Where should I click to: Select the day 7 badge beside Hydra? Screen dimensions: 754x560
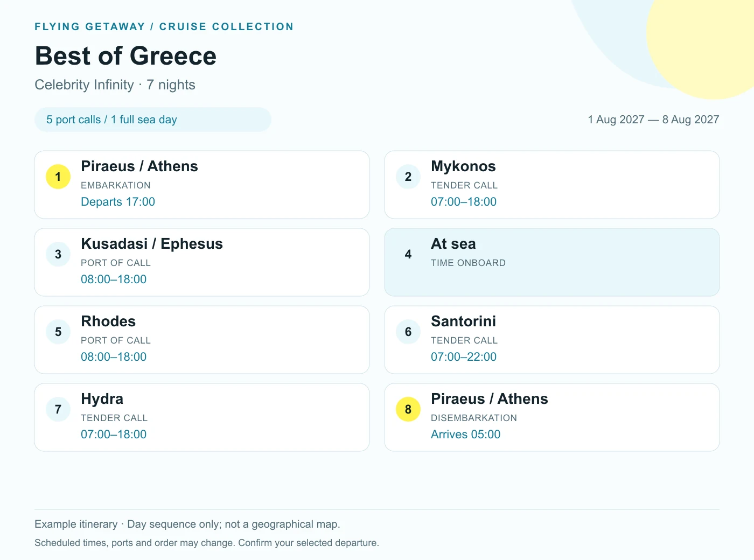(58, 409)
